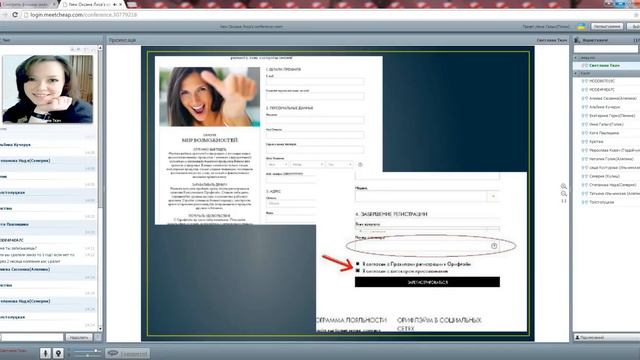Reload the page in the browser

(x=15, y=15)
